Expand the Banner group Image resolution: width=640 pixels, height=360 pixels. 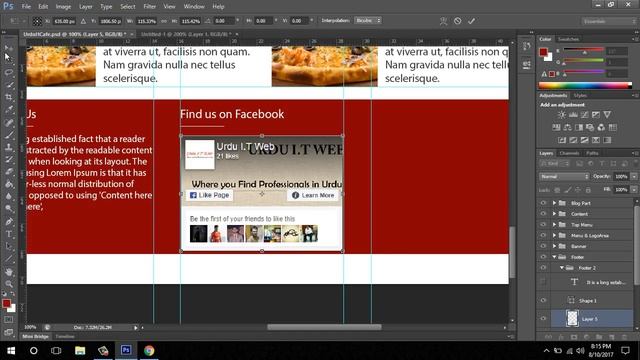click(554, 246)
